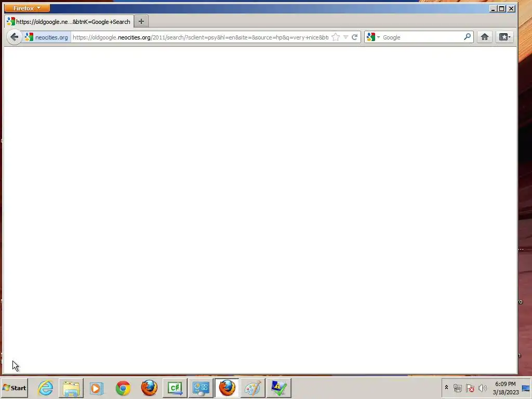
Task: Open the first Firefox taskbar icon
Action: pos(149,388)
